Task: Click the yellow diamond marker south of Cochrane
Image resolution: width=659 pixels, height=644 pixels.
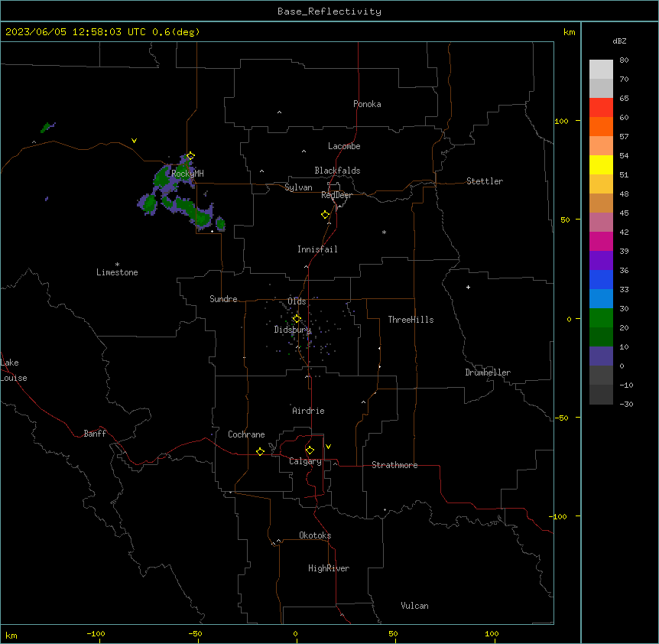Action: 260,451
